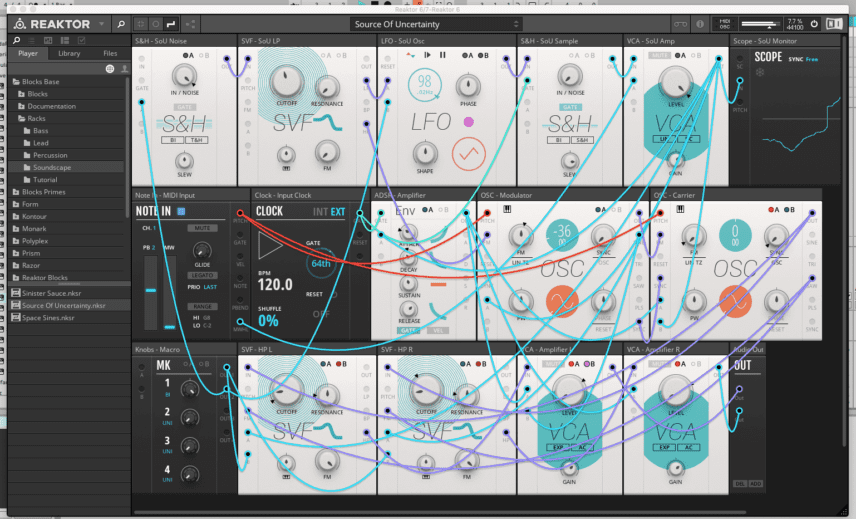Load Source Of Uncertainty.nksr file

point(69,306)
